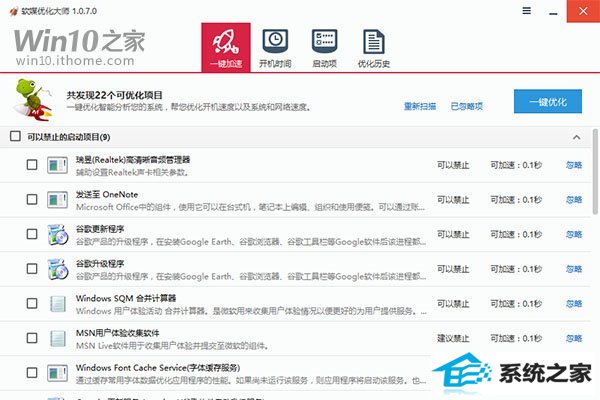Go to the 优化历史 tab

coord(374,48)
